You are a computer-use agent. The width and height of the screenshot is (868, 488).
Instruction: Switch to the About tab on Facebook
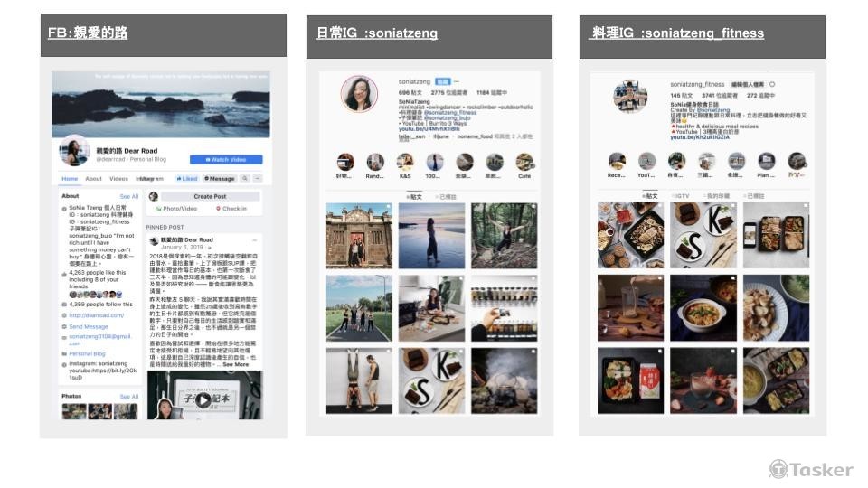(x=94, y=179)
